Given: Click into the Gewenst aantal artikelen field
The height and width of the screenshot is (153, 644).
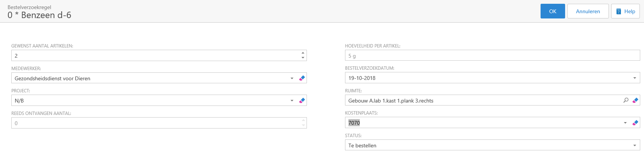Looking at the screenshot, I should (x=151, y=56).
